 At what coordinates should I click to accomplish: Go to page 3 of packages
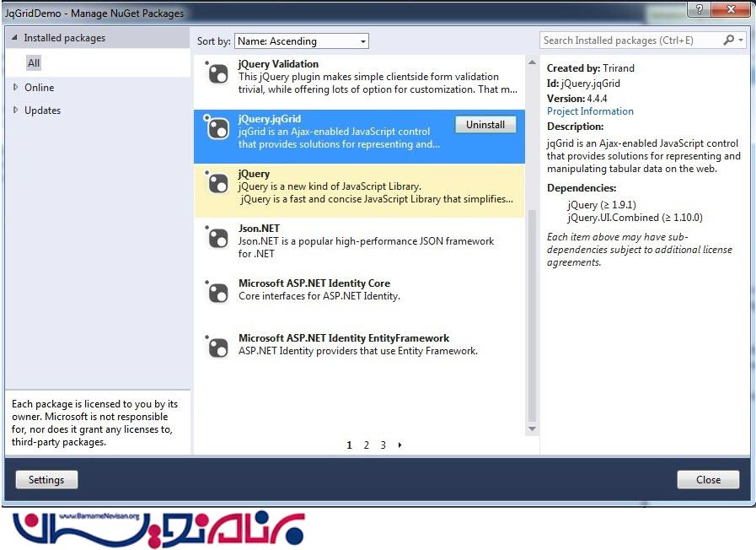point(383,445)
